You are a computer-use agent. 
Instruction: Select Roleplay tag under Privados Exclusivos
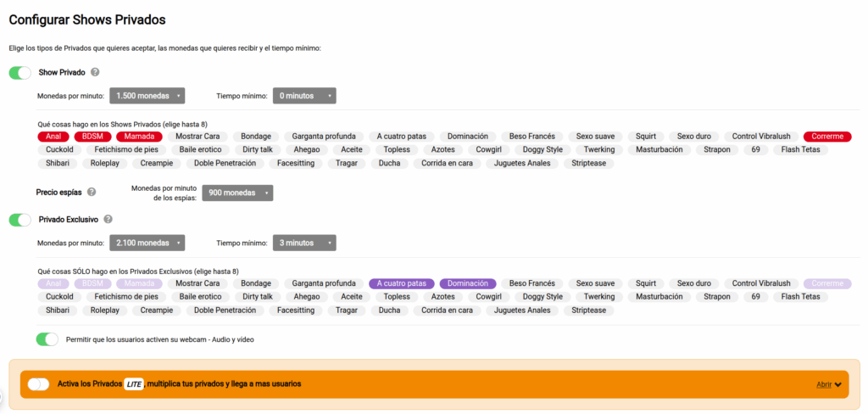point(106,310)
